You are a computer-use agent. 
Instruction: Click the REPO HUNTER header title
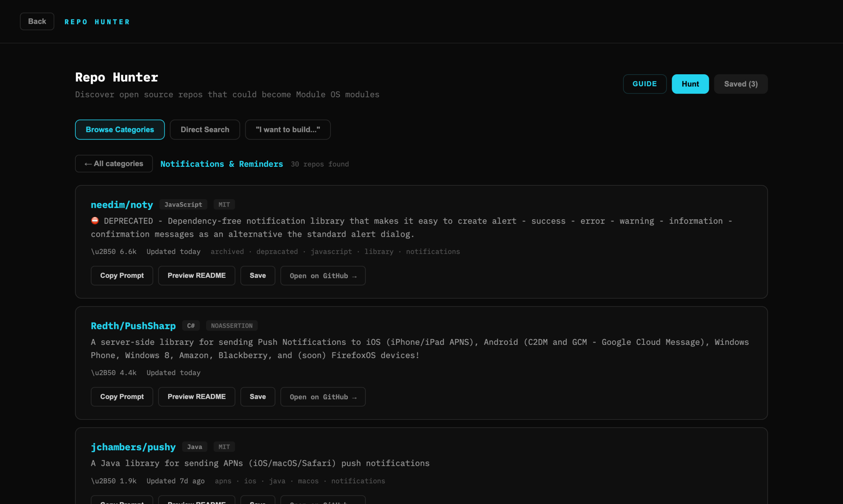pos(97,22)
